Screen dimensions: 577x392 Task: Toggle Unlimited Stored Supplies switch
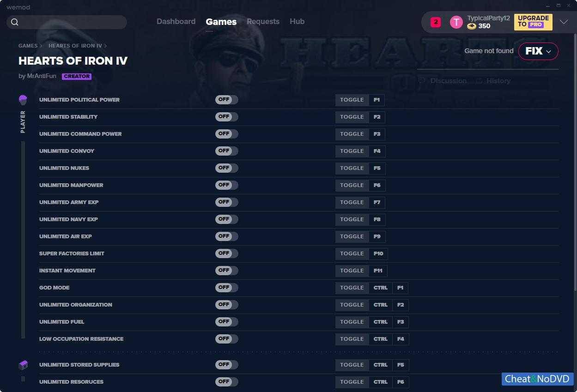[226, 365]
